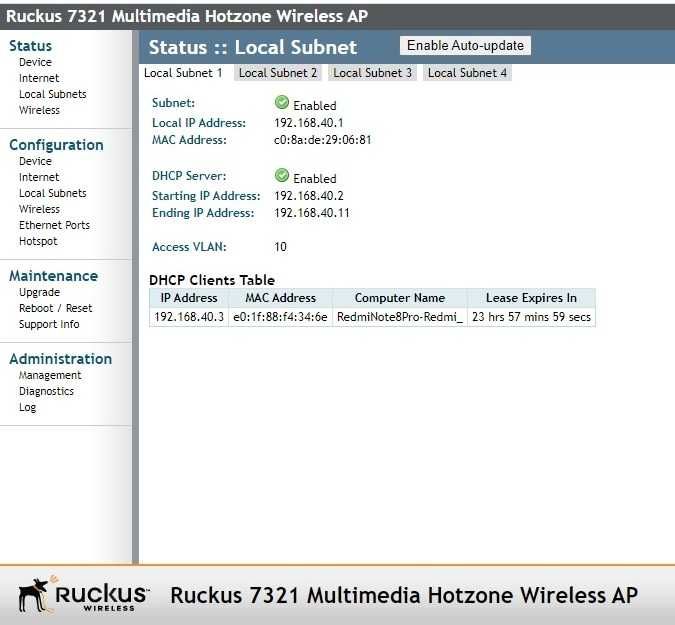Switch to Local Subnet 4 tab

pos(467,73)
